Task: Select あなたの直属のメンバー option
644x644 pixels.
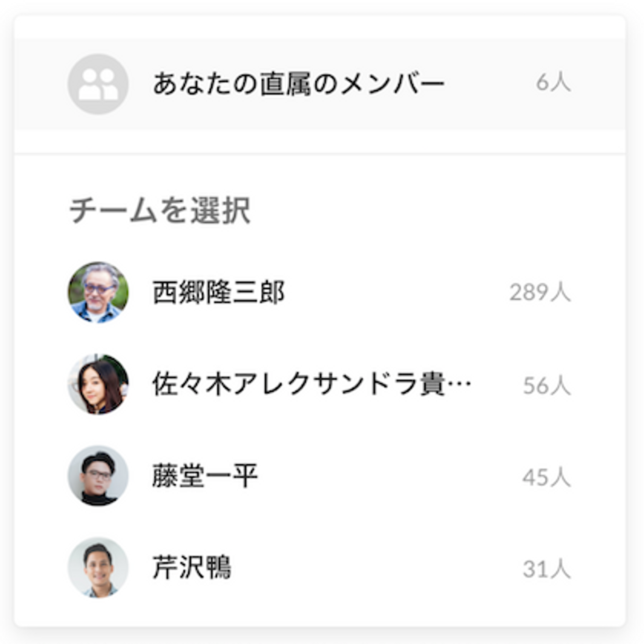Action: click(x=298, y=84)
